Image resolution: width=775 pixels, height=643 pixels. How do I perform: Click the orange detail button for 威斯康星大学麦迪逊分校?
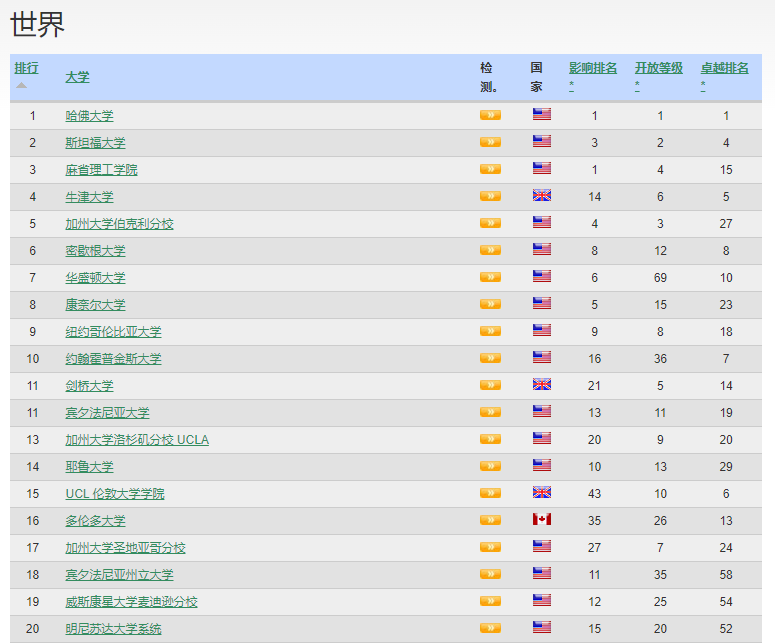490,601
